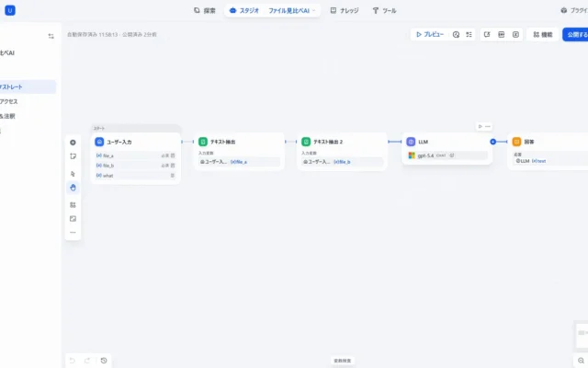Open the LLM node's ellipsis menu
This screenshot has width=588, height=368.
488,127
